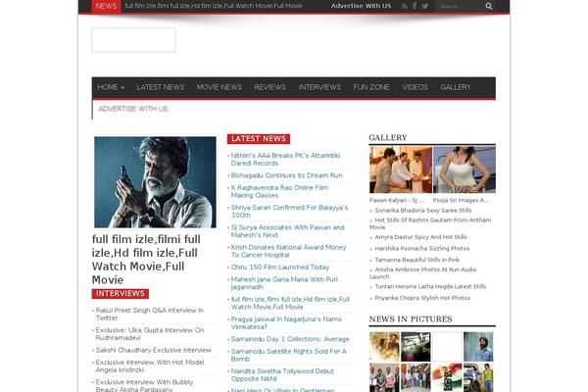Open second News In Pictures thumbnail, top row

click(416, 347)
